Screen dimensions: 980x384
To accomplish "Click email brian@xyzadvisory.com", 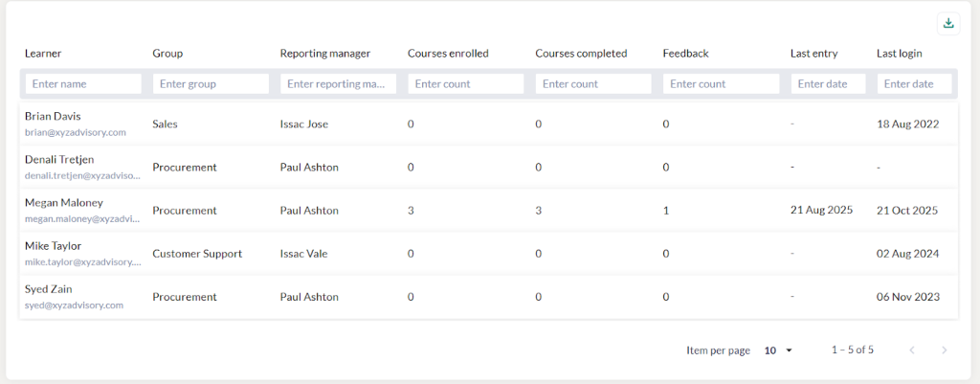I will (76, 132).
